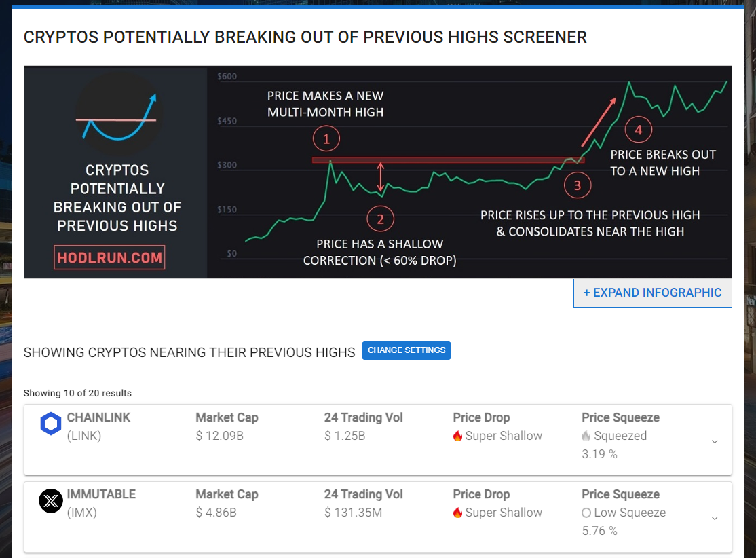
Task: Click the page title about breaking out screener
Action: 305,37
